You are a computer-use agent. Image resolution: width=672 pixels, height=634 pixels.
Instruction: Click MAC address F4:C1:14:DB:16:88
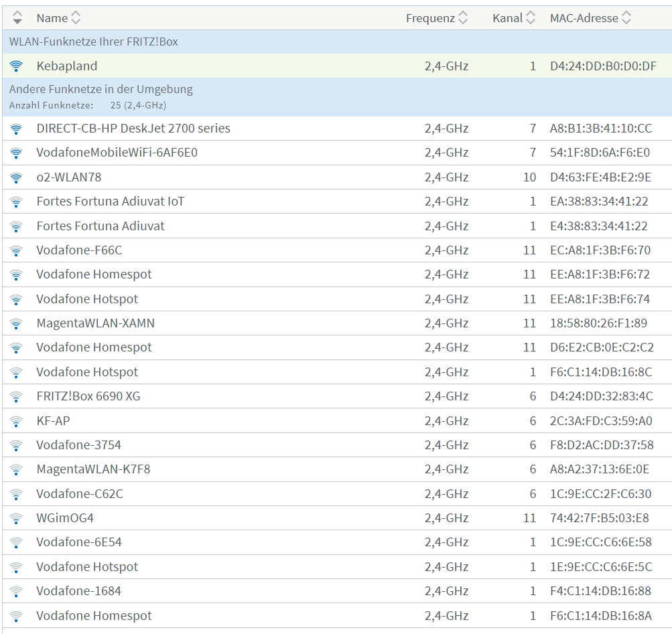tap(600, 591)
